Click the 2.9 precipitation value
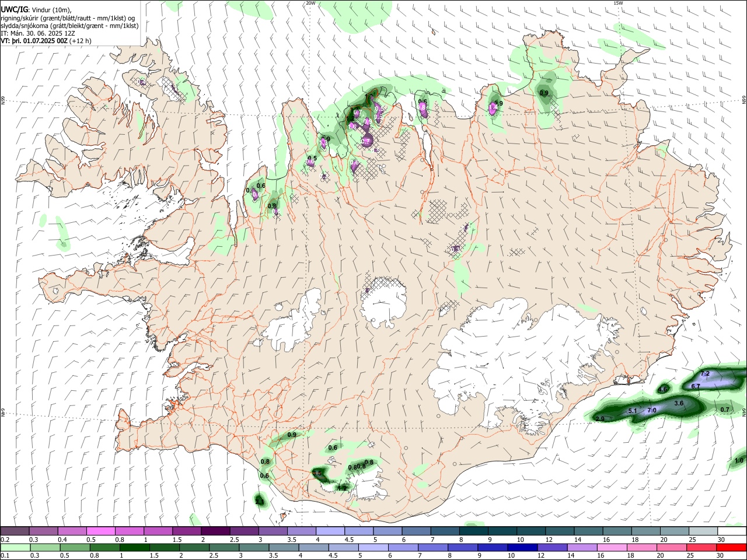The width and height of the screenshot is (747, 560). coord(600,419)
